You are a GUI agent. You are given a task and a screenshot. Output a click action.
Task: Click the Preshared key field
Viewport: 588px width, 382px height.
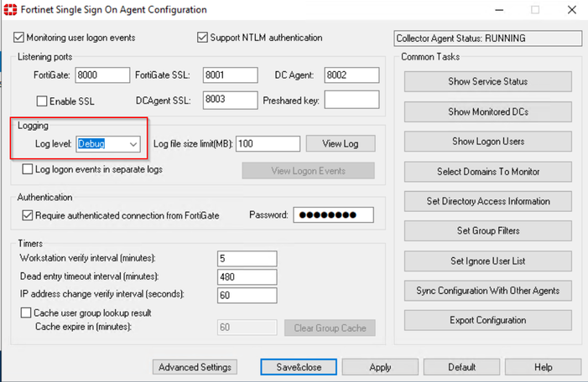click(351, 100)
